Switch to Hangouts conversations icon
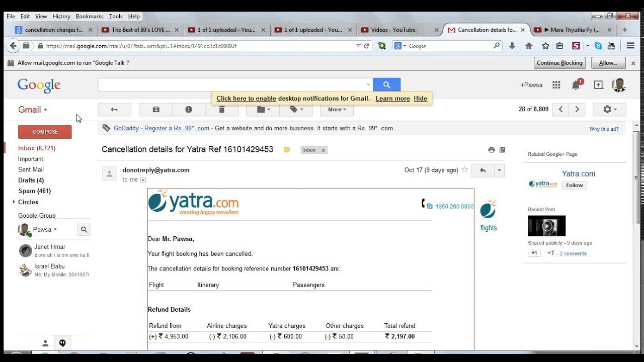644x362 pixels. click(62, 343)
